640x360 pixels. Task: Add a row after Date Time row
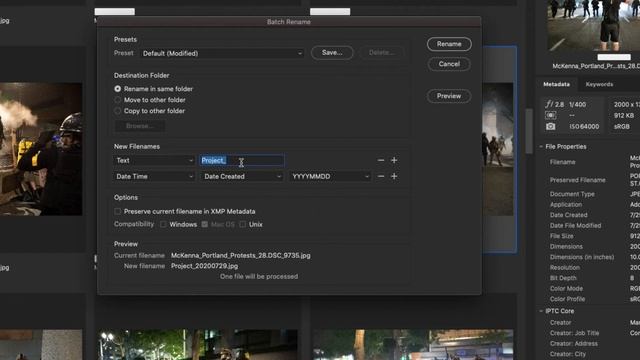[x=394, y=176]
